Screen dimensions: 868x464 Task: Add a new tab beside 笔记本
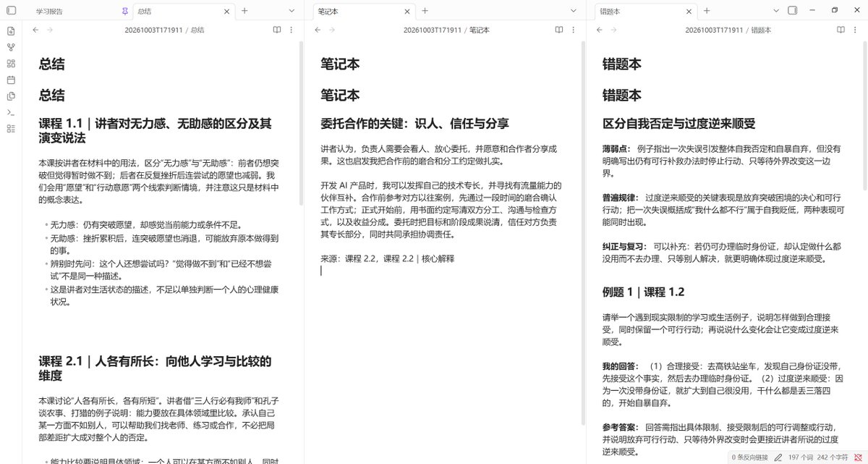(x=425, y=11)
